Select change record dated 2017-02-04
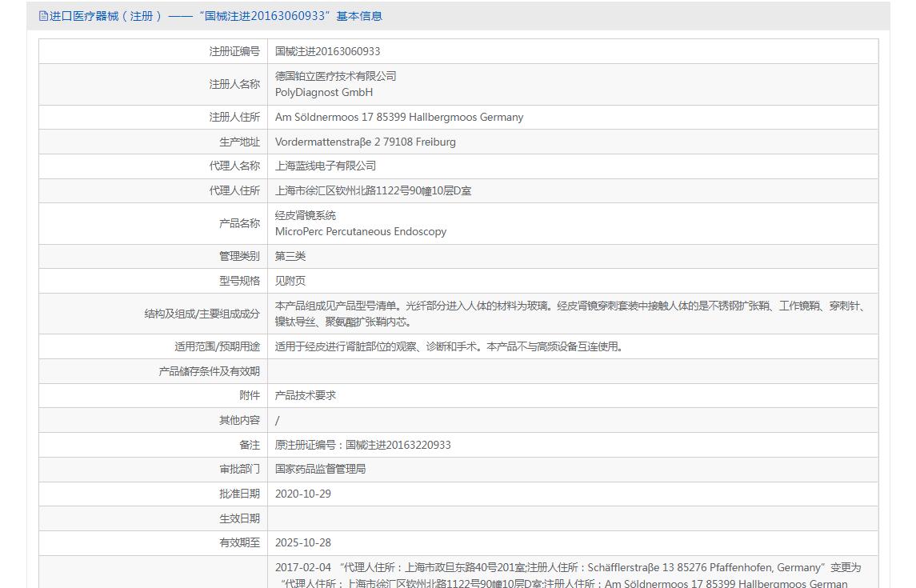 569,575
